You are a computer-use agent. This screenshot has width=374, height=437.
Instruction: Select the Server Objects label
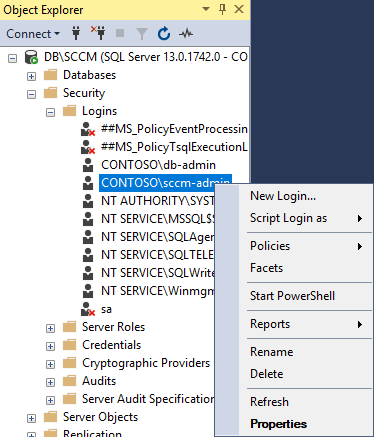coord(100,417)
